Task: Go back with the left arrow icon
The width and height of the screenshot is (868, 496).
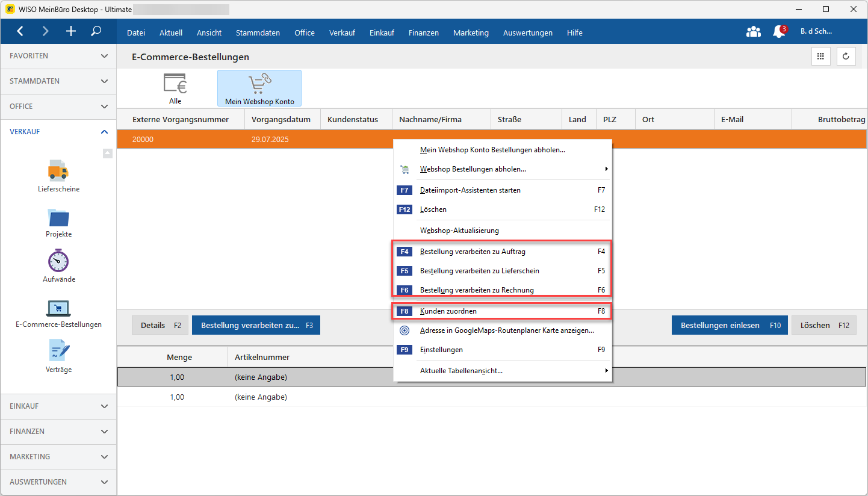Action: 20,31
